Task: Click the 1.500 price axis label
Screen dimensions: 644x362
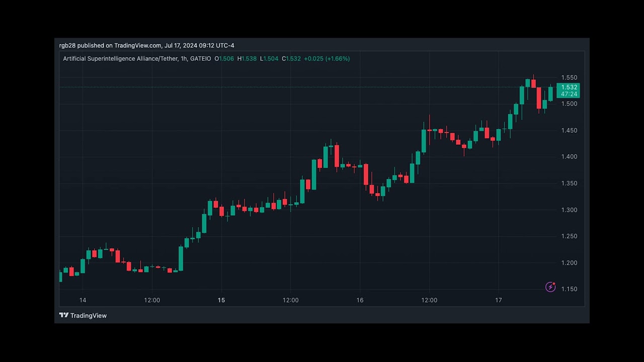Action: (x=569, y=104)
